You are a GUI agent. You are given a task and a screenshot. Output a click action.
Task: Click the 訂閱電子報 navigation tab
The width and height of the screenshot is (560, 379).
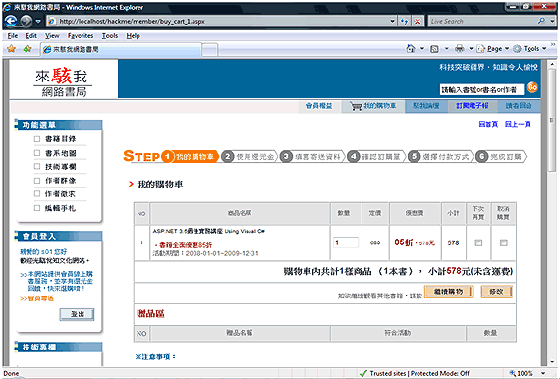[x=472, y=106]
